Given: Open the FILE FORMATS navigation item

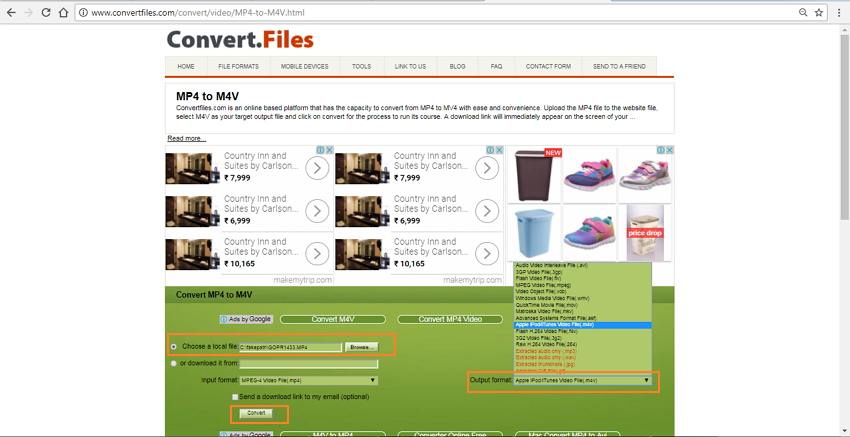Looking at the screenshot, I should [x=239, y=66].
